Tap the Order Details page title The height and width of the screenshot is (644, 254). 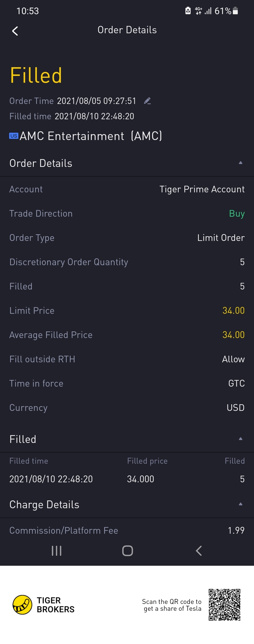point(127,30)
